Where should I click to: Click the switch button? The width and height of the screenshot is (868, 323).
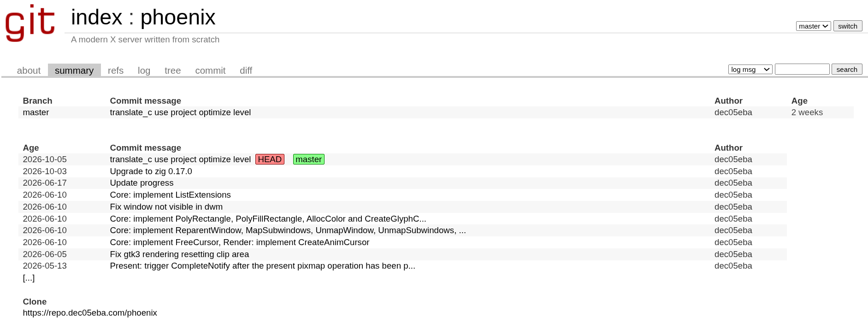tap(848, 26)
